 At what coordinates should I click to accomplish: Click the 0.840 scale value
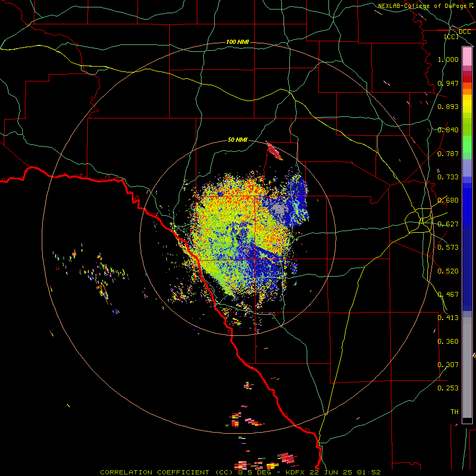pos(448,130)
